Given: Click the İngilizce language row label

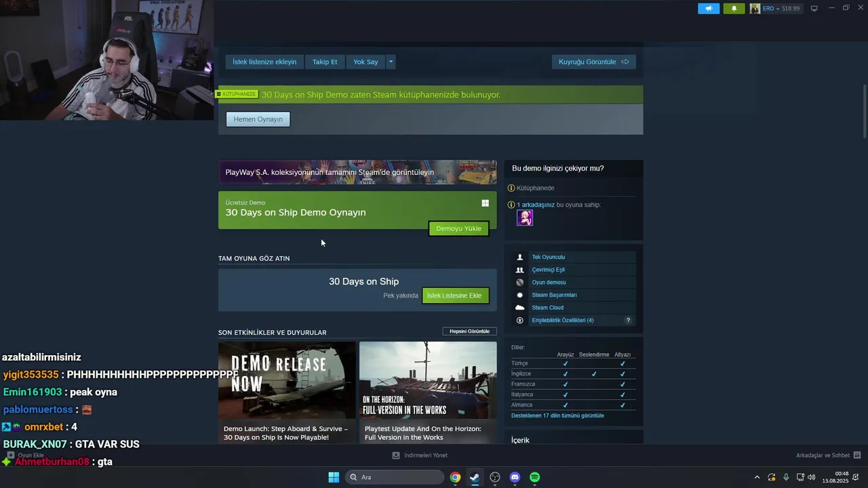Looking at the screenshot, I should (x=521, y=373).
